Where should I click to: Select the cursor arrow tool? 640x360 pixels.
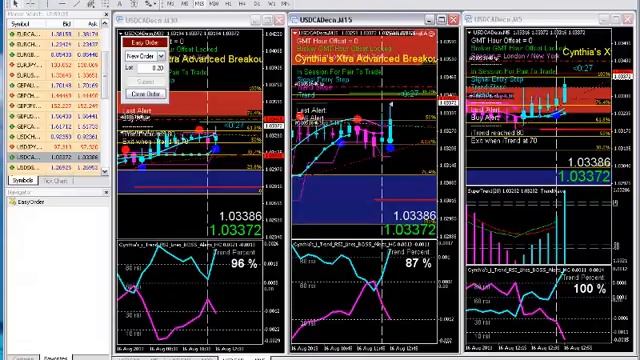point(15,4)
